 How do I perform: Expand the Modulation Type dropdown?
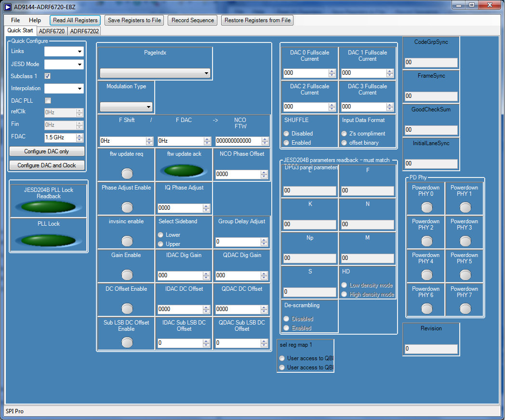pyautogui.click(x=126, y=107)
